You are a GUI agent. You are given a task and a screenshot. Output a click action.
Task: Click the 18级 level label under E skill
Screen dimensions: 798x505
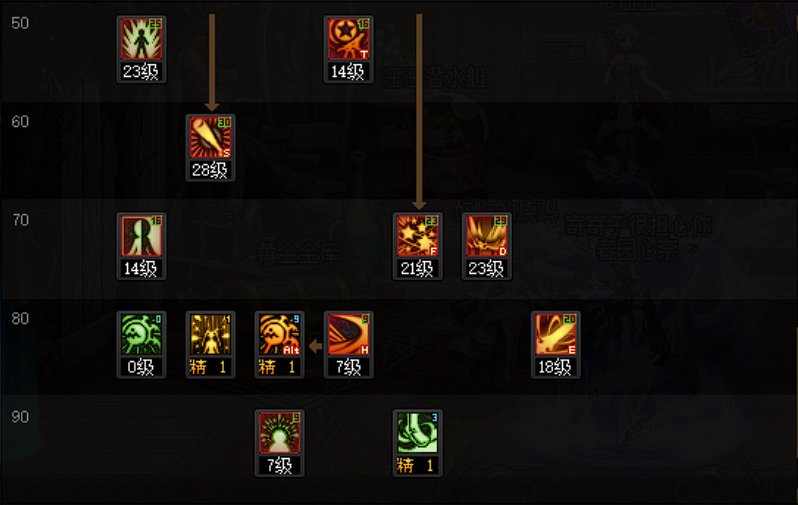pos(555,367)
